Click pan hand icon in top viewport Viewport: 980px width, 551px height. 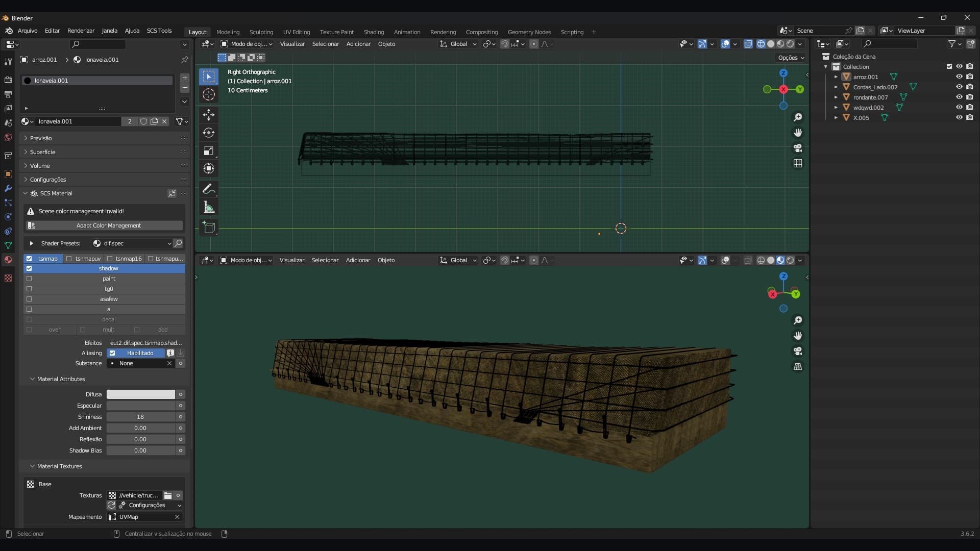pos(798,133)
